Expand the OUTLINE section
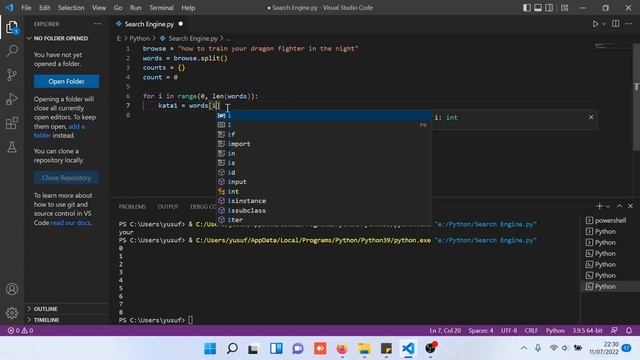The height and width of the screenshot is (360, 640). 46,309
